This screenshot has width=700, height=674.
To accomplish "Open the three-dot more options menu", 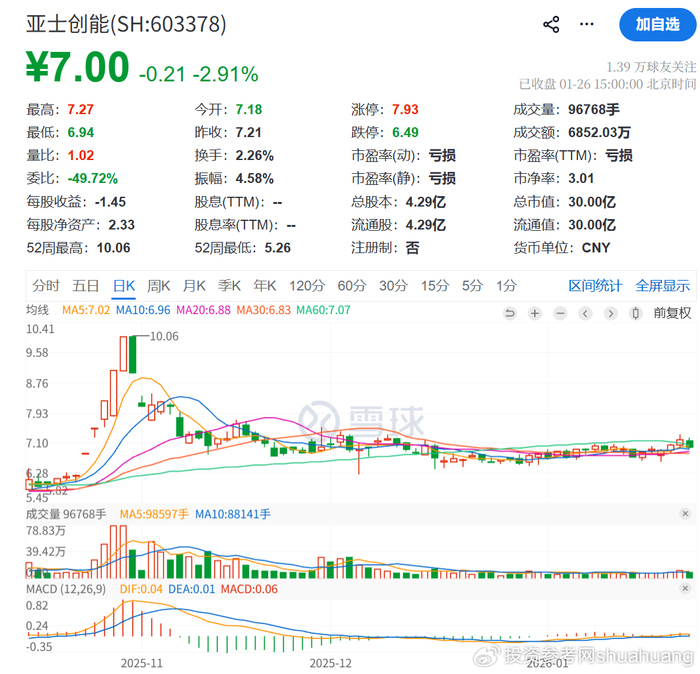I will click(587, 24).
